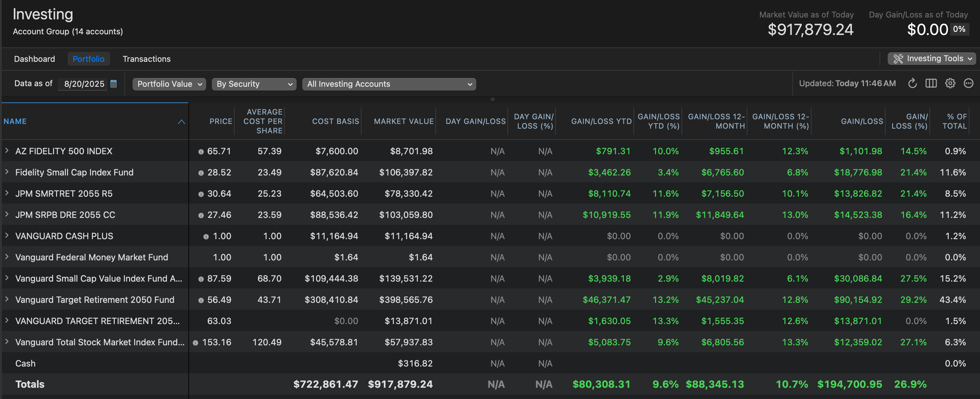Open the date picker calendar icon
The image size is (980, 399).
tap(113, 84)
